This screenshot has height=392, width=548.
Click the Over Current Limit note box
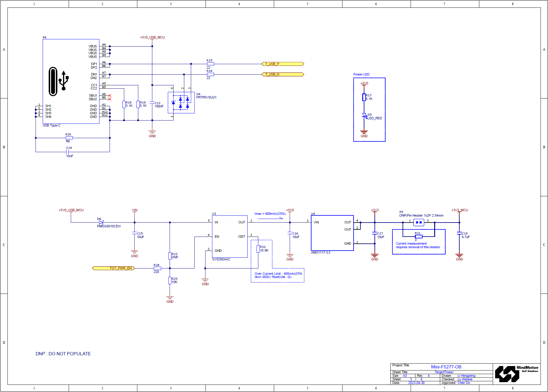click(x=277, y=275)
